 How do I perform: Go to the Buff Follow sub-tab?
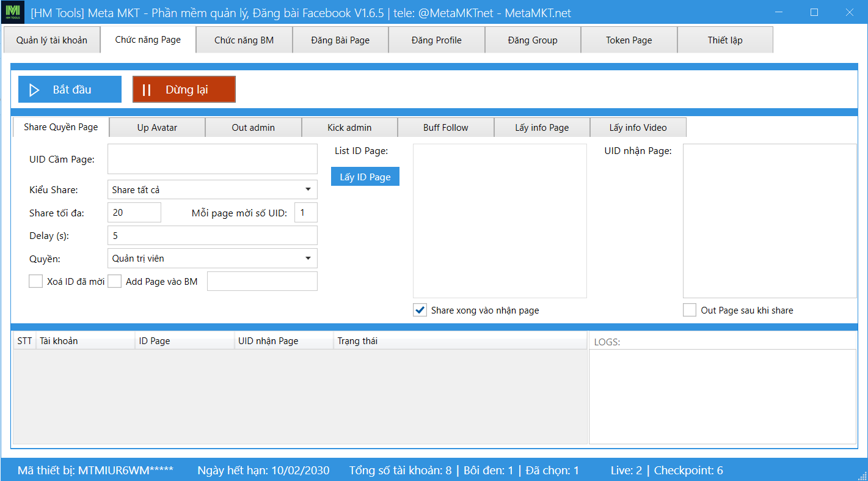446,128
